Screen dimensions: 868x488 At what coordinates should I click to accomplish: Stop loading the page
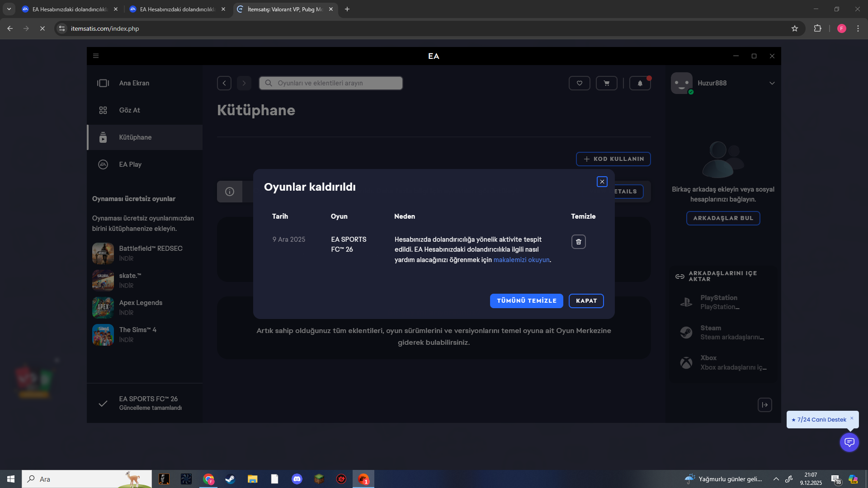(x=42, y=28)
